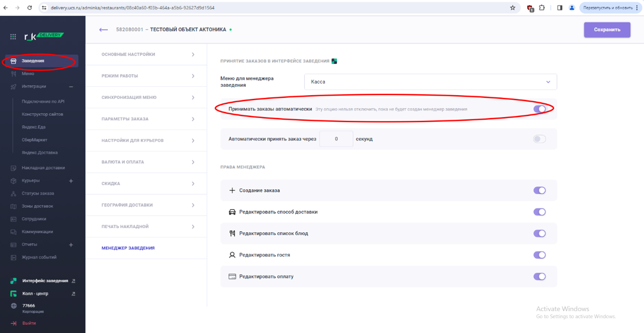Image resolution: width=644 pixels, height=333 pixels.
Task: Toggle Принимать заказы автоматически switch
Action: (539, 109)
